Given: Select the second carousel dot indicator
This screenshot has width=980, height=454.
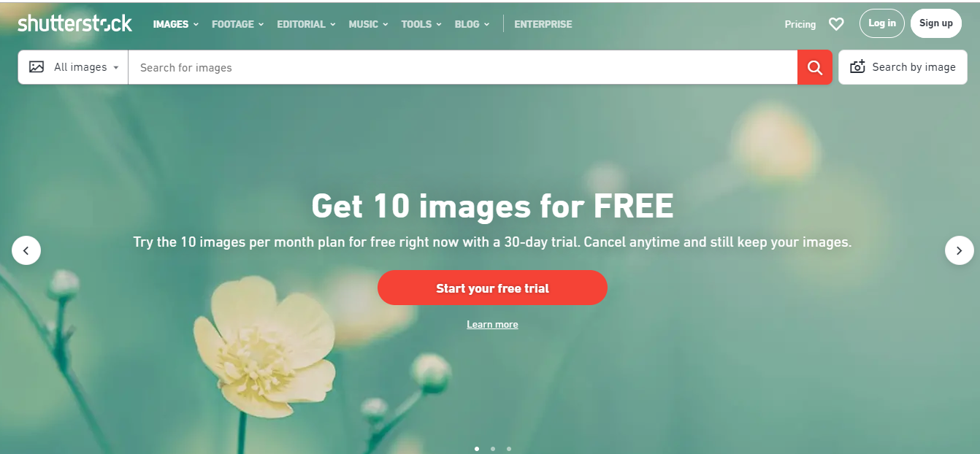Looking at the screenshot, I should coord(493,449).
